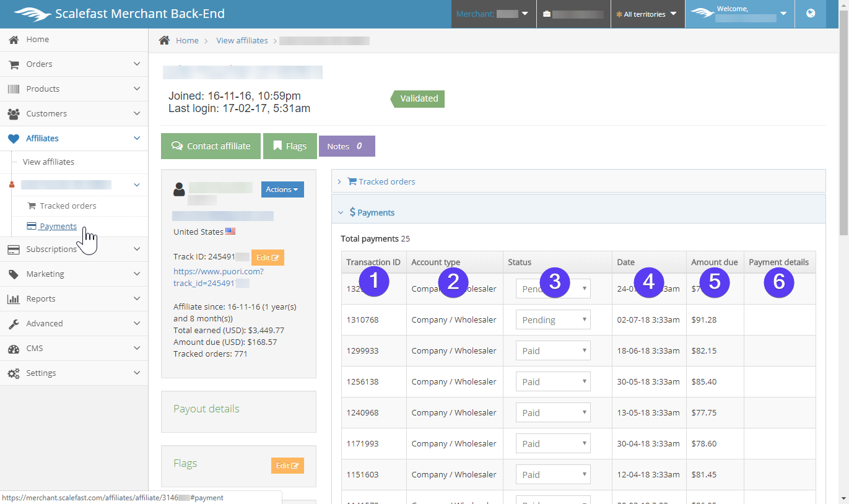Click the page vertical scrollbar
Screen dimensions: 849x504
pyautogui.click(x=843, y=124)
